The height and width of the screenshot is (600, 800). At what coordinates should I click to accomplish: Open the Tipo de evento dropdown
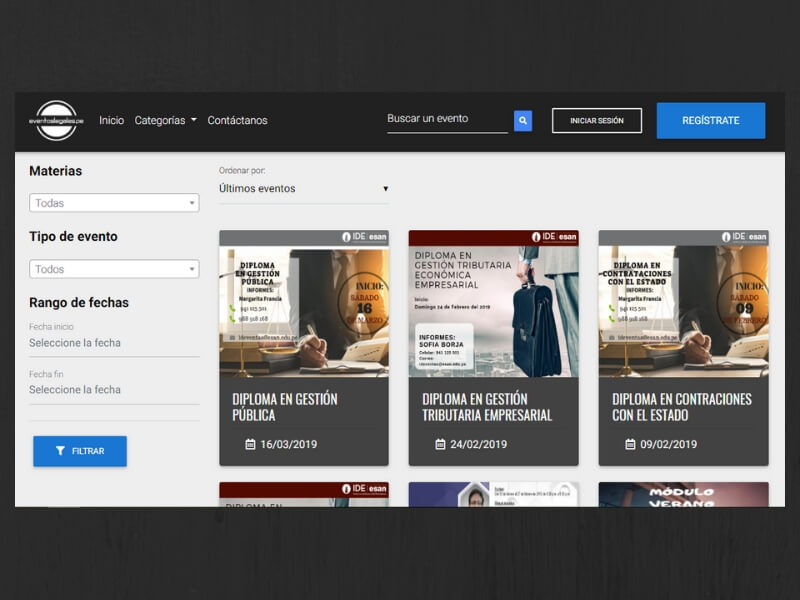[x=114, y=269]
